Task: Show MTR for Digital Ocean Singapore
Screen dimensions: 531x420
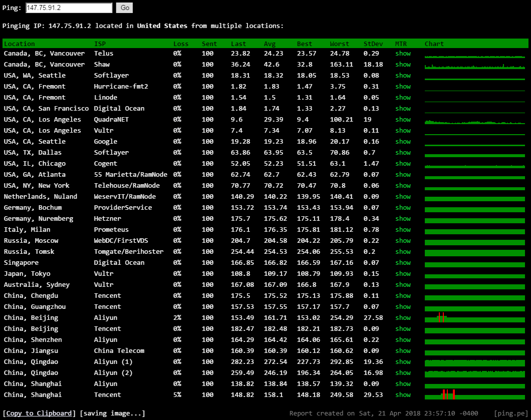Action: click(403, 263)
